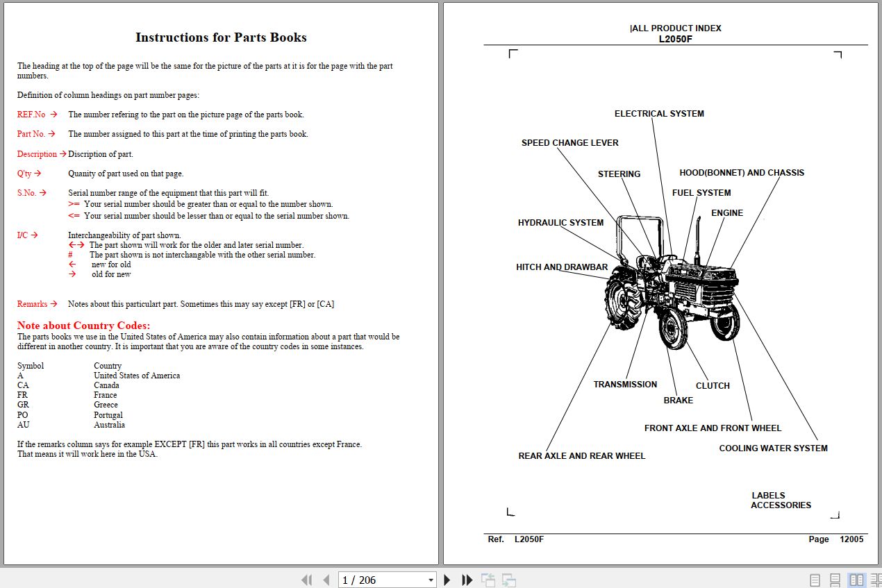The height and width of the screenshot is (588, 882).
Task: Click the red REF.No heading
Action: pyautogui.click(x=31, y=115)
